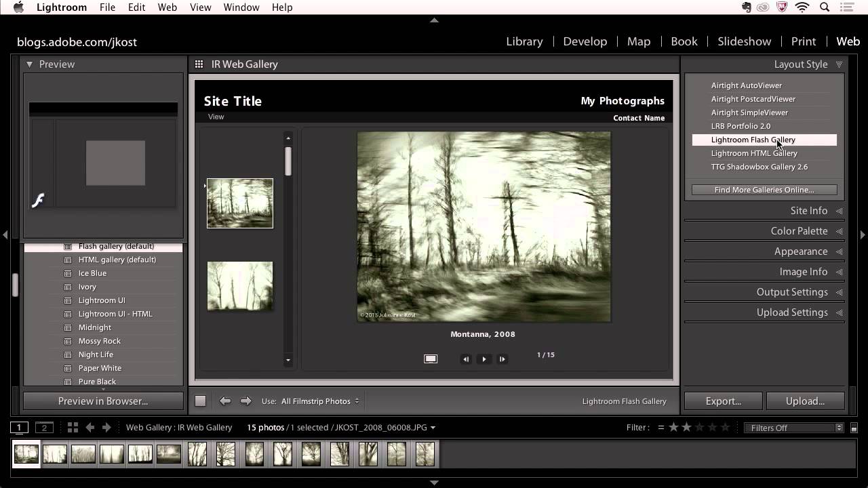The height and width of the screenshot is (488, 868).
Task: Toggle the filter switch at filmstrip right
Action: [854, 428]
